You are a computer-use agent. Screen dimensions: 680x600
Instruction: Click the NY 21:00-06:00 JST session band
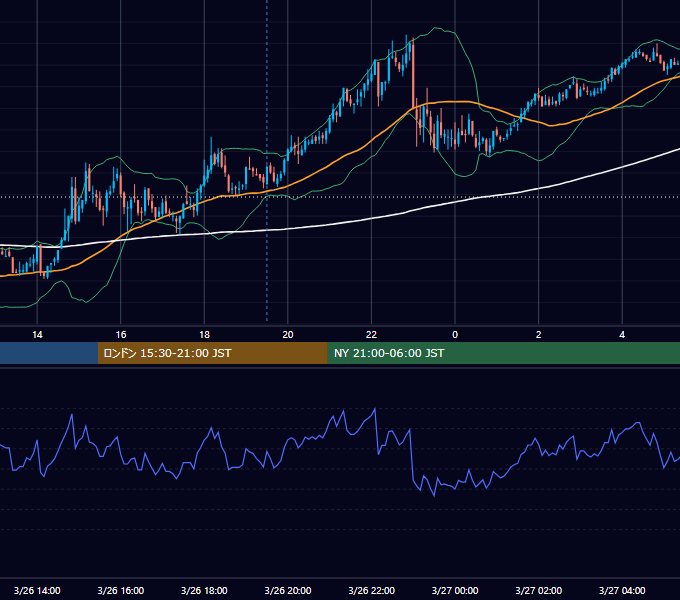503,353
